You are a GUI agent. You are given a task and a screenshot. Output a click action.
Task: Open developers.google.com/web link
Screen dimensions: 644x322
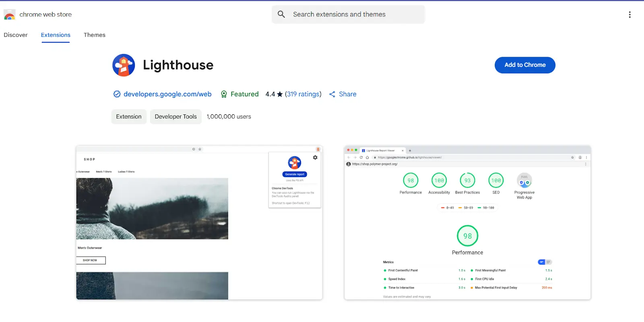tap(167, 94)
